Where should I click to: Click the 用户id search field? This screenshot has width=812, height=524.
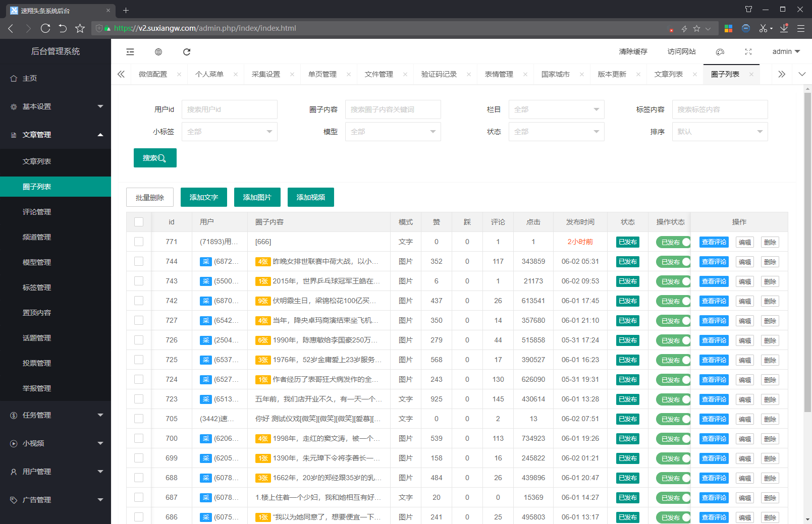pyautogui.click(x=229, y=109)
